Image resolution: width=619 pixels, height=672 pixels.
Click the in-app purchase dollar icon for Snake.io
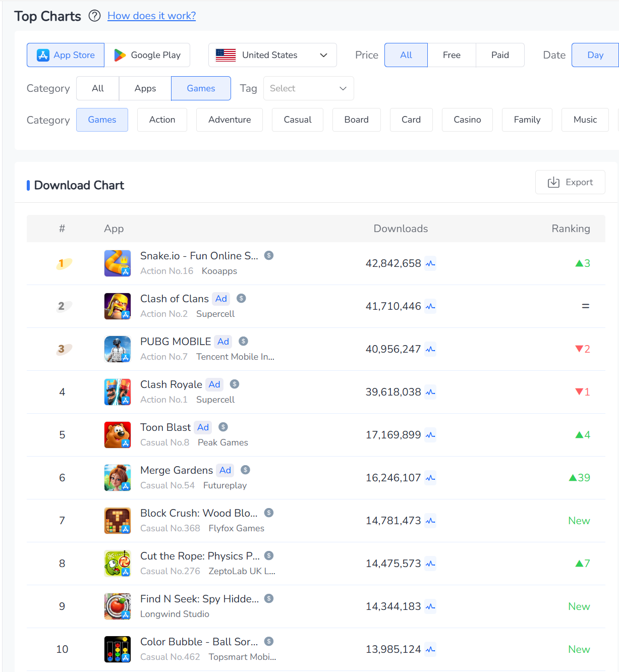pos(269,255)
